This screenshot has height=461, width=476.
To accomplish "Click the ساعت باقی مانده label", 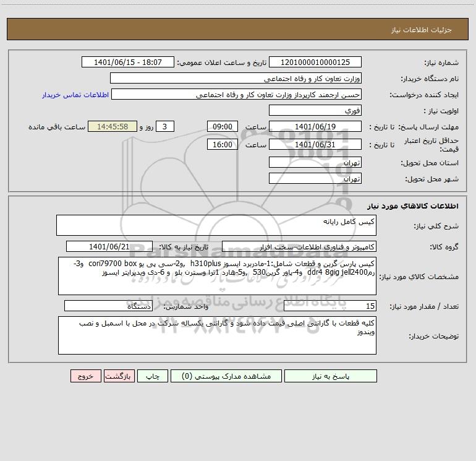I will [57, 127].
